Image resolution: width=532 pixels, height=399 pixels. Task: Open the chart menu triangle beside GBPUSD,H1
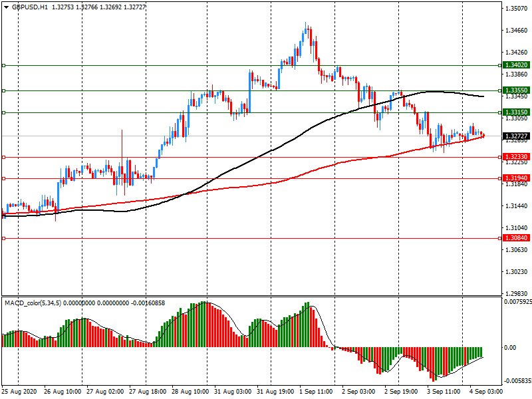tap(6, 7)
